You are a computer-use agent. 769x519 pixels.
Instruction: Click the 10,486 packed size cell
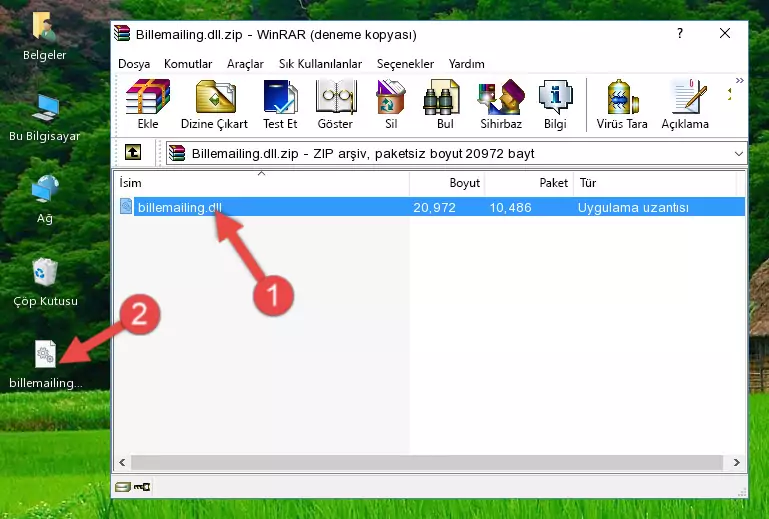pyautogui.click(x=510, y=208)
